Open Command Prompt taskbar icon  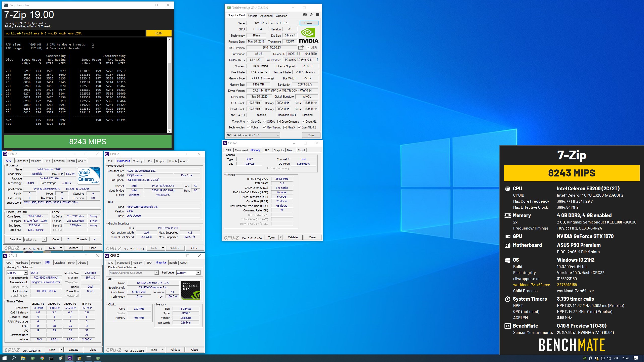click(x=51, y=358)
